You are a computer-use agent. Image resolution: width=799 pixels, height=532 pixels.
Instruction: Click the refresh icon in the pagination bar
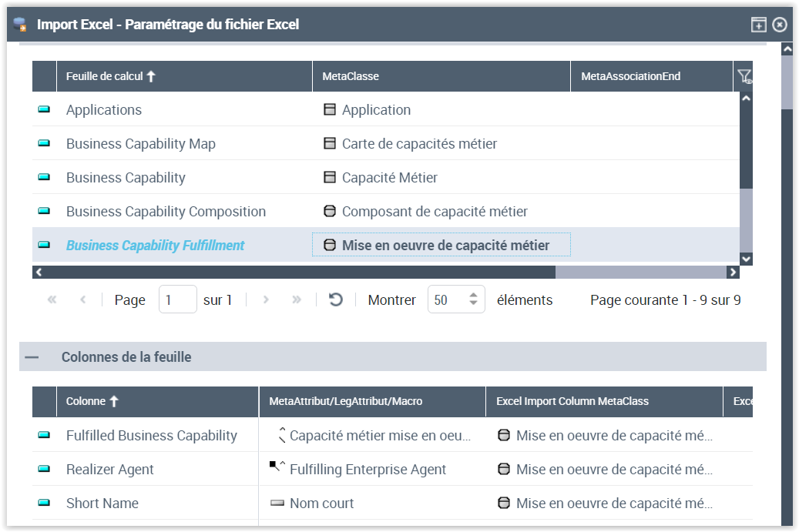[336, 299]
